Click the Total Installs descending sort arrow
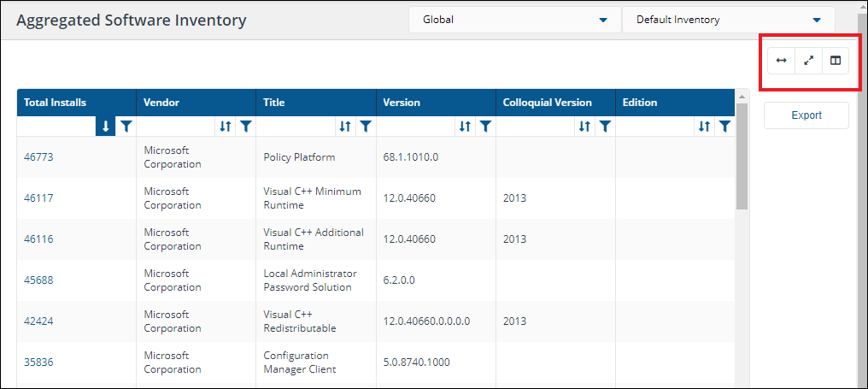Image resolution: width=868 pixels, height=389 pixels. point(106,127)
